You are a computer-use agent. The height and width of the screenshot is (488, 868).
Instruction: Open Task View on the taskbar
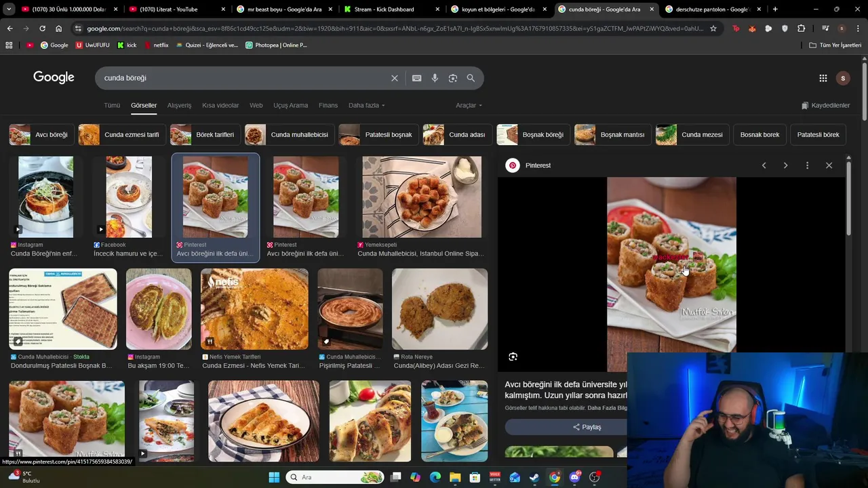[x=395, y=477]
